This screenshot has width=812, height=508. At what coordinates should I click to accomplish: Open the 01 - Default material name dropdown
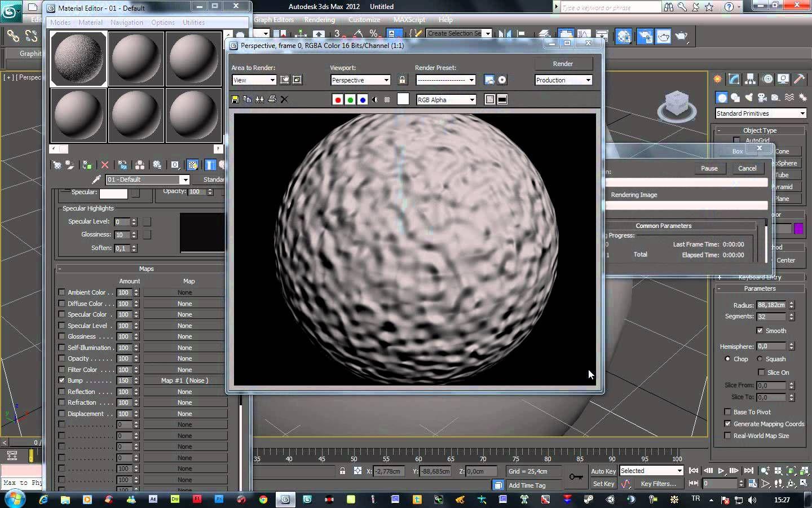click(x=148, y=179)
